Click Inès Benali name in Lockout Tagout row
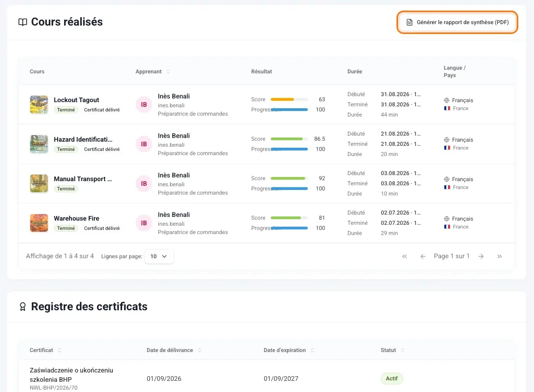The height and width of the screenshot is (392, 534). click(x=174, y=97)
